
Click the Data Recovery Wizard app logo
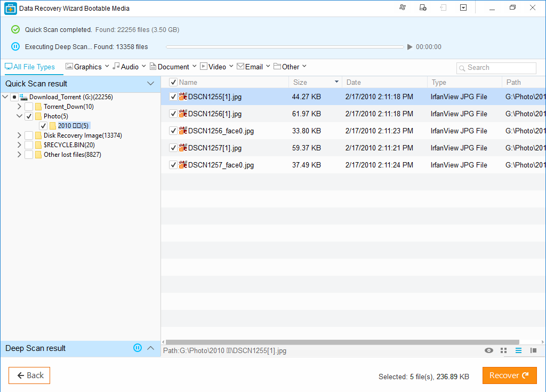tap(11, 9)
